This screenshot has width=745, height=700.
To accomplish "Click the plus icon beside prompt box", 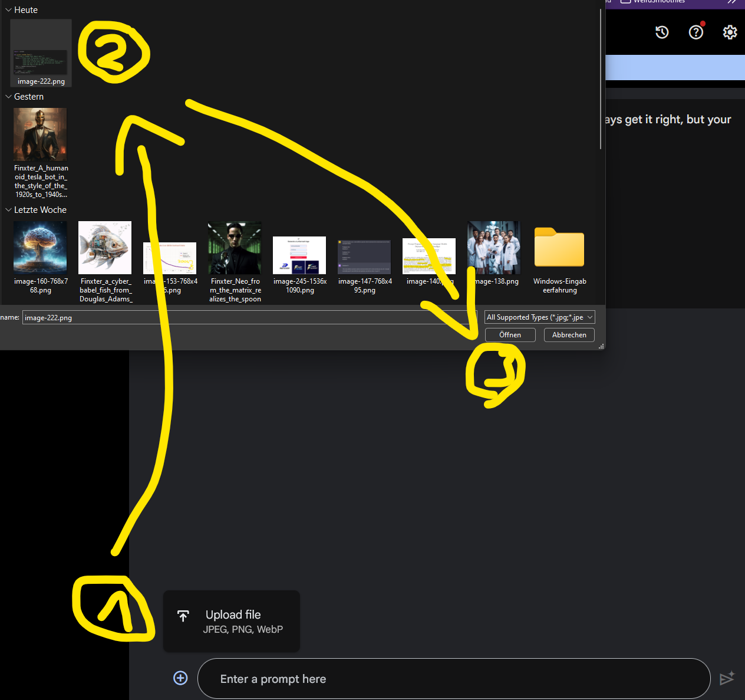I will pyautogui.click(x=180, y=678).
